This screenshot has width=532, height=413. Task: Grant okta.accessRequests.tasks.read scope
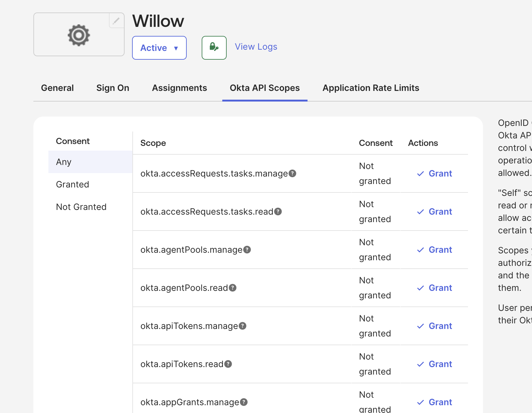[435, 211]
